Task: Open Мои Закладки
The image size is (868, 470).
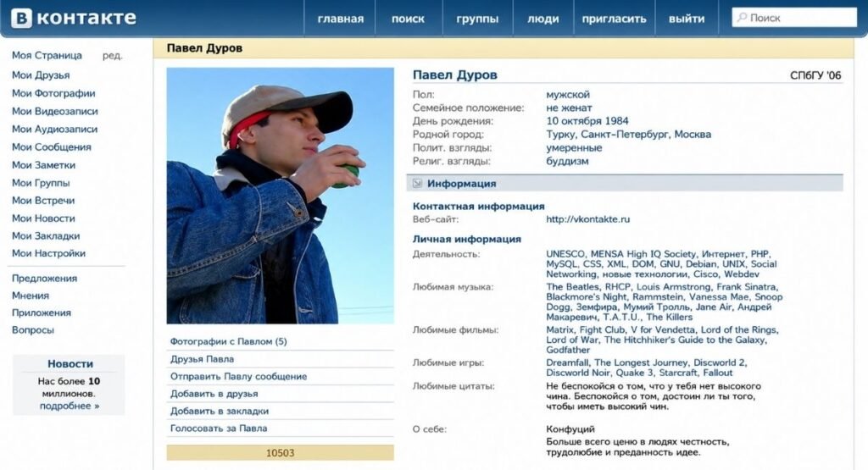Action: (46, 236)
